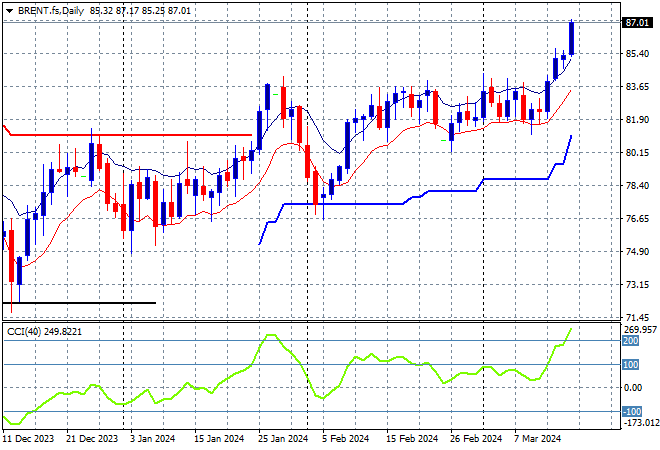Screen dimensions: 660x450
Task: Click the 3 Jan 2024 date label
Action: (x=152, y=438)
